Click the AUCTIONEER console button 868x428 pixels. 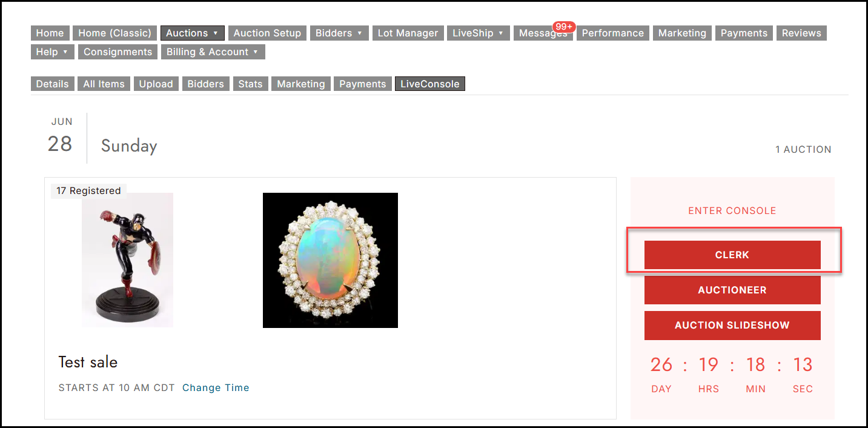coord(732,290)
